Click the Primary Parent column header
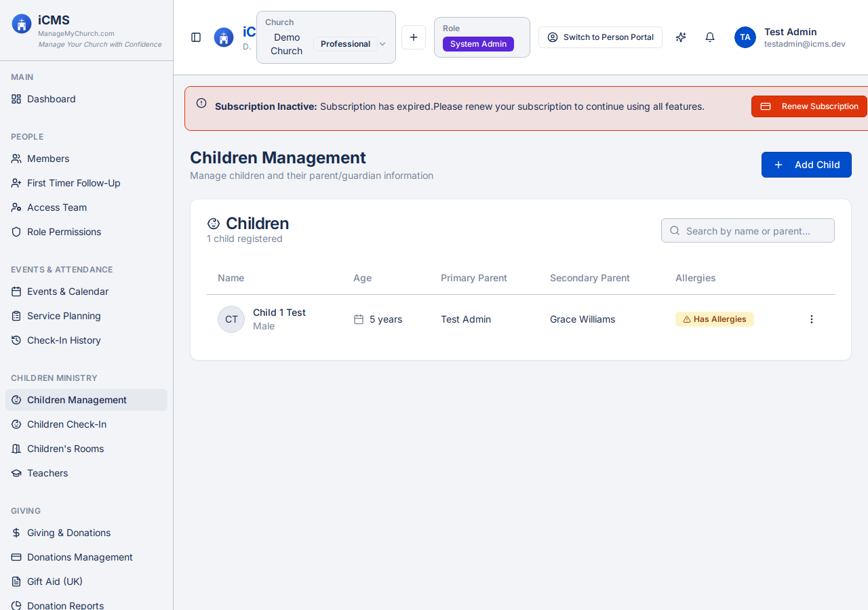Screen dimensions: 868x610 (474, 278)
